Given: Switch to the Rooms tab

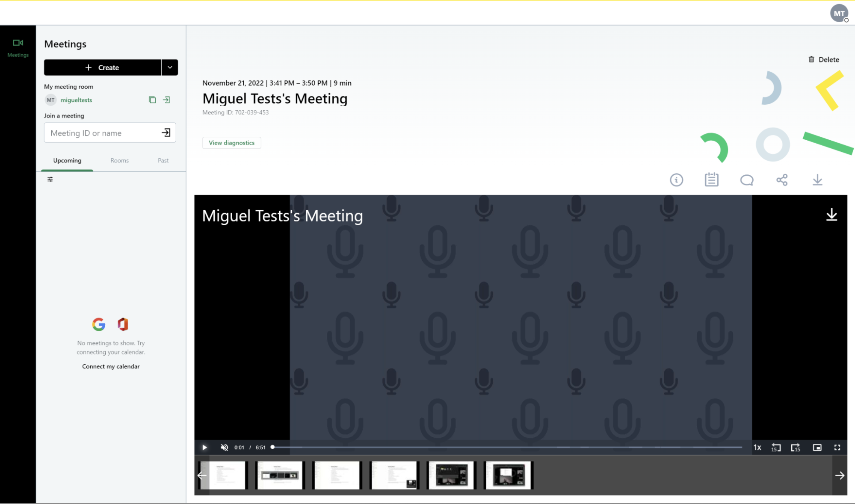Looking at the screenshot, I should click(119, 161).
